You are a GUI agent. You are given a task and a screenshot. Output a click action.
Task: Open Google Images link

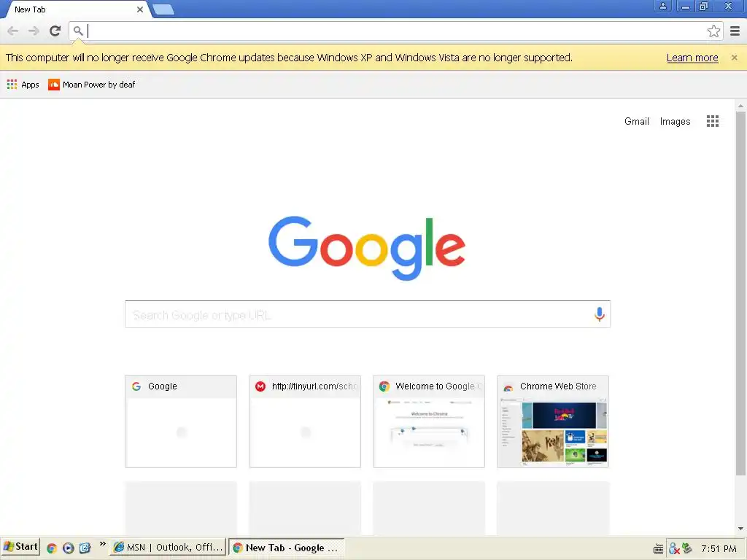click(675, 122)
